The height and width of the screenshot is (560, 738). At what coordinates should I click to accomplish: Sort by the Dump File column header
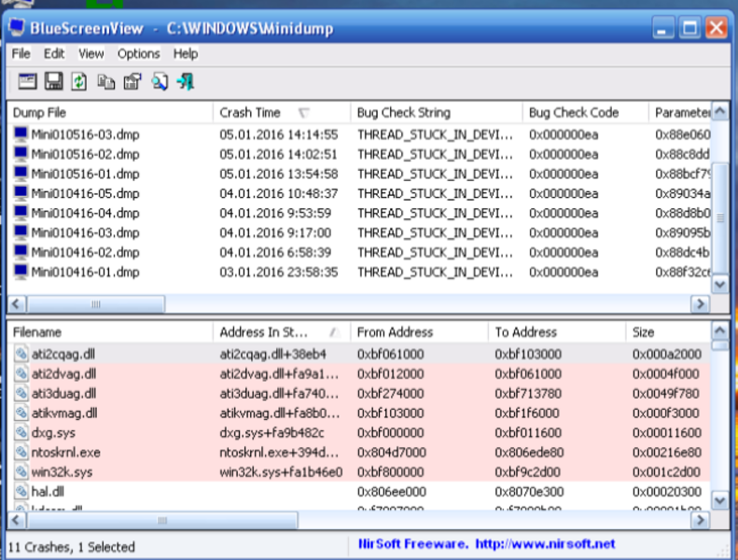pos(110,113)
